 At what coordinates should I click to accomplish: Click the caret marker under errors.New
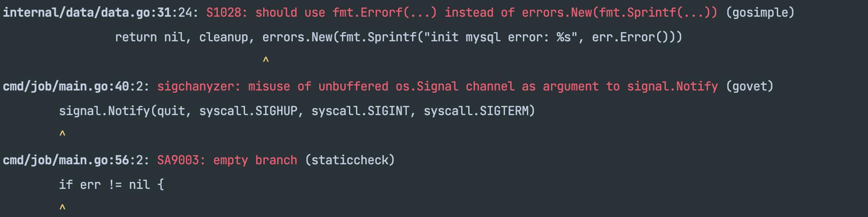[x=266, y=60]
